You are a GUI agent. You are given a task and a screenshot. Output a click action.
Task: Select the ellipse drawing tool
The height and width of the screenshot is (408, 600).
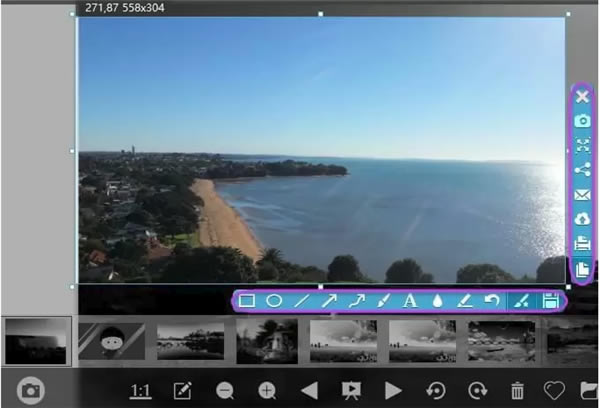click(x=274, y=301)
